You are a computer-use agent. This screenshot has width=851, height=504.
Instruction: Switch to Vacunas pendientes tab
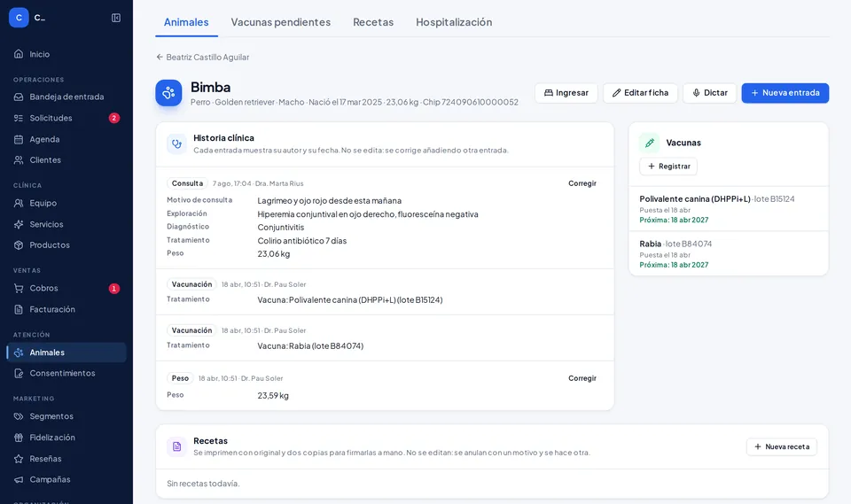tap(281, 22)
